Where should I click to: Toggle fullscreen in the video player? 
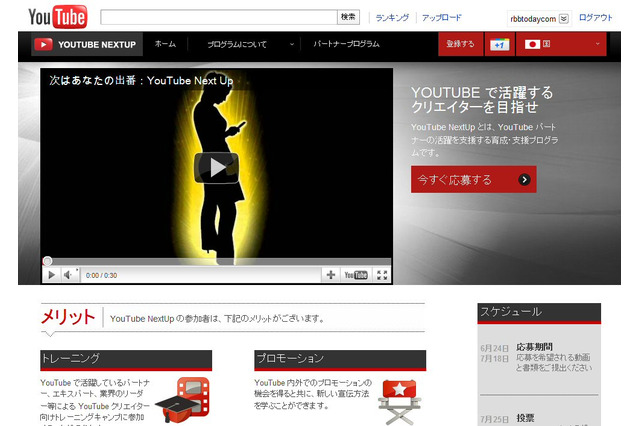(382, 275)
